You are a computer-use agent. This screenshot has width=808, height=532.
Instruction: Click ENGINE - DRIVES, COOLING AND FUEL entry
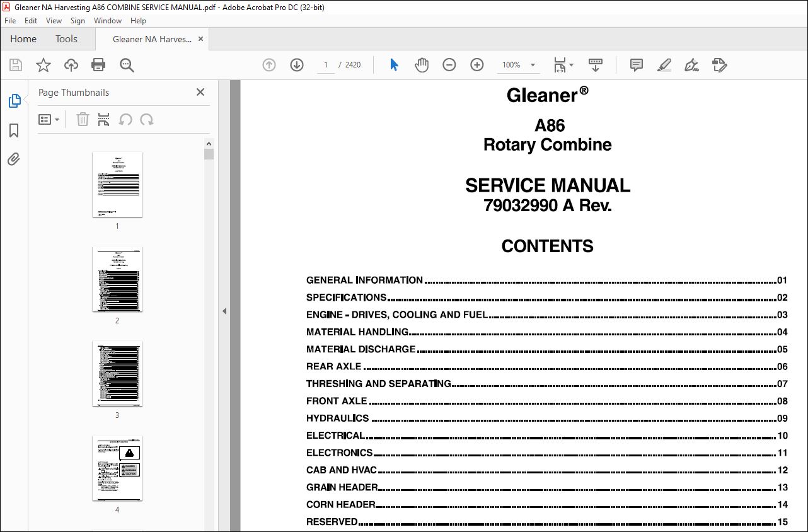(546, 315)
